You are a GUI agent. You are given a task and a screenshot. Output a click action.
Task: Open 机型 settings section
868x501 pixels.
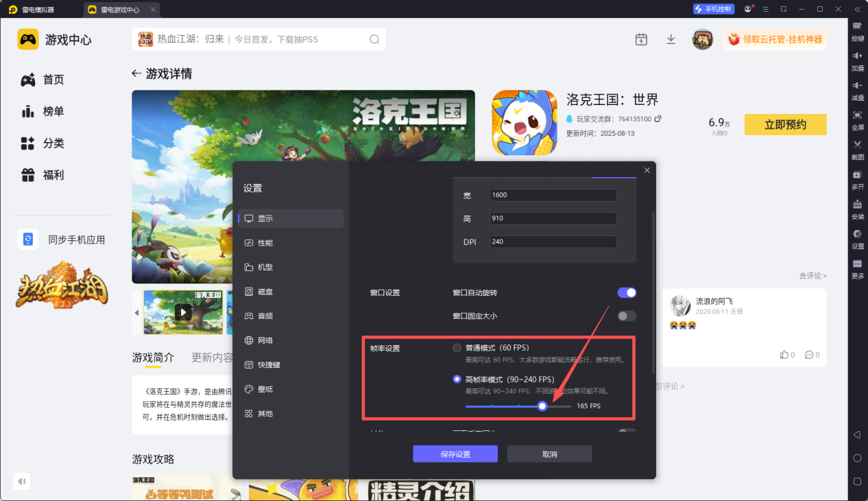click(x=291, y=267)
